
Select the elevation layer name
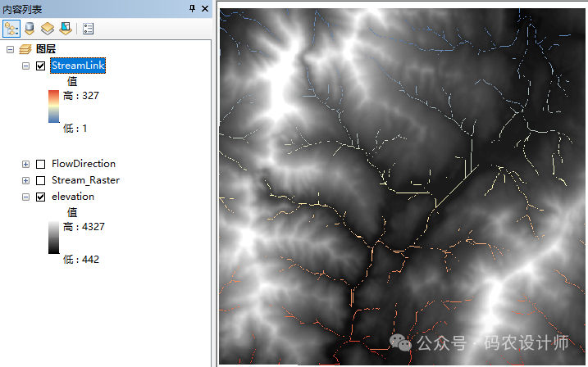pos(72,197)
